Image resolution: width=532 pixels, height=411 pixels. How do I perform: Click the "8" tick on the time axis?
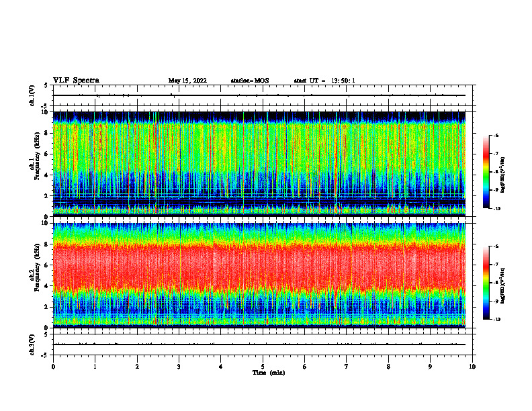388,367
